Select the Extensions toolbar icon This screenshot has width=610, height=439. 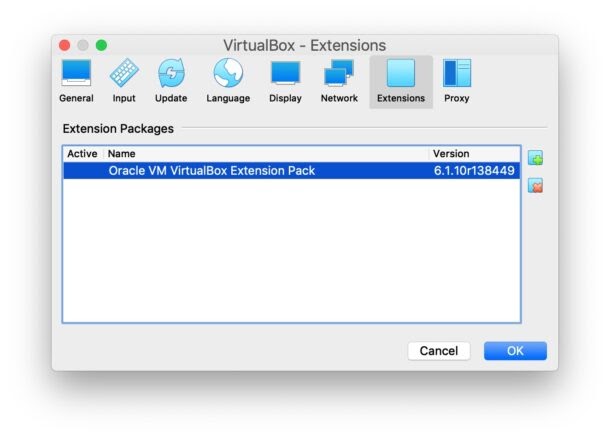[x=401, y=81]
